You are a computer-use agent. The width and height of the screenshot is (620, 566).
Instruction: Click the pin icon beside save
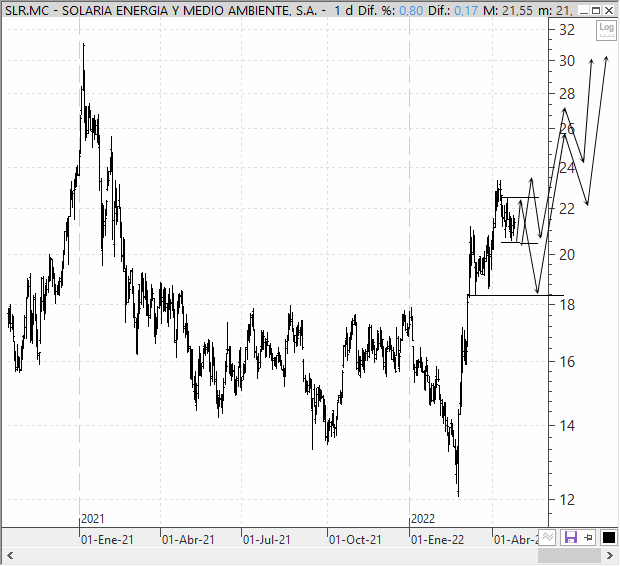589,538
